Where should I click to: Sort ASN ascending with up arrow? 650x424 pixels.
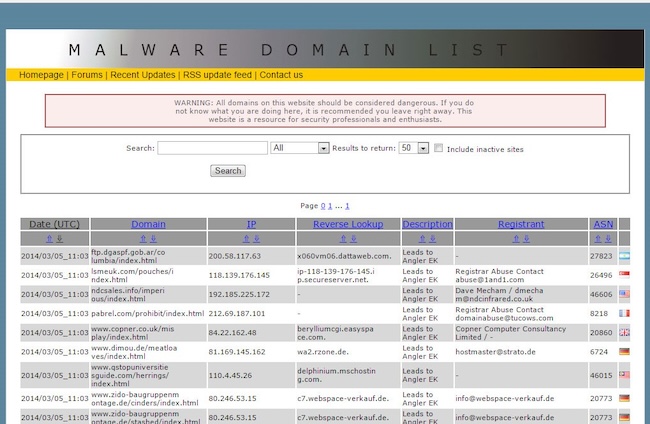(598, 239)
